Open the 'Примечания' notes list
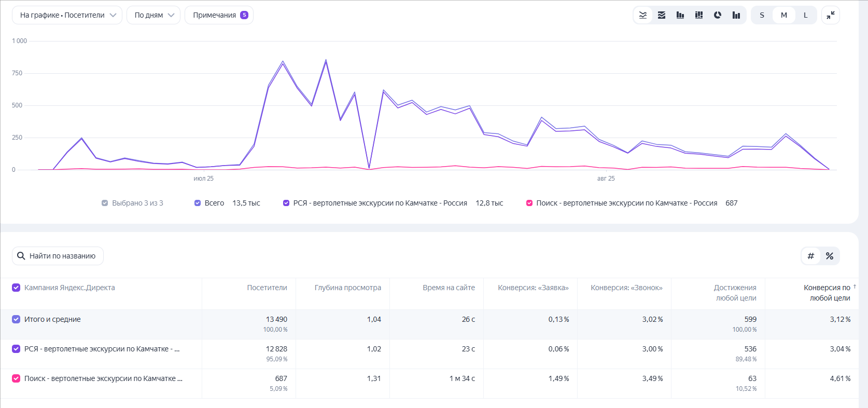The height and width of the screenshot is (408, 868). tap(219, 15)
